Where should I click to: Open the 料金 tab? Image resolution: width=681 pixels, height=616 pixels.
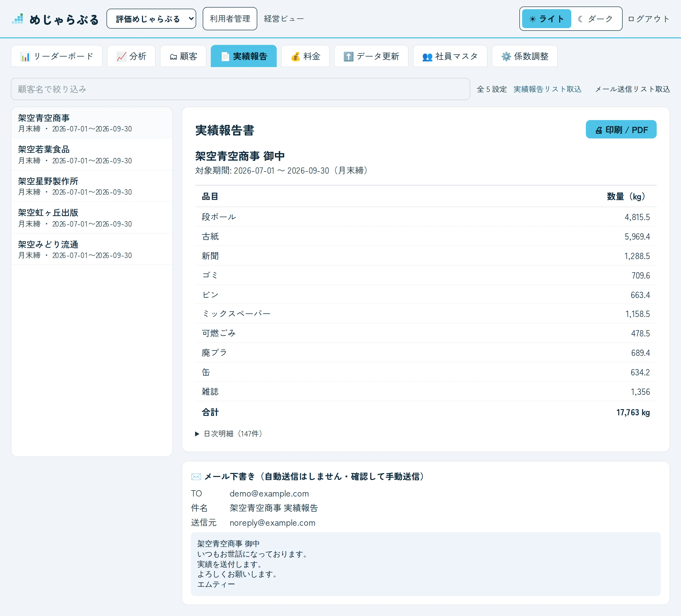[x=305, y=56]
